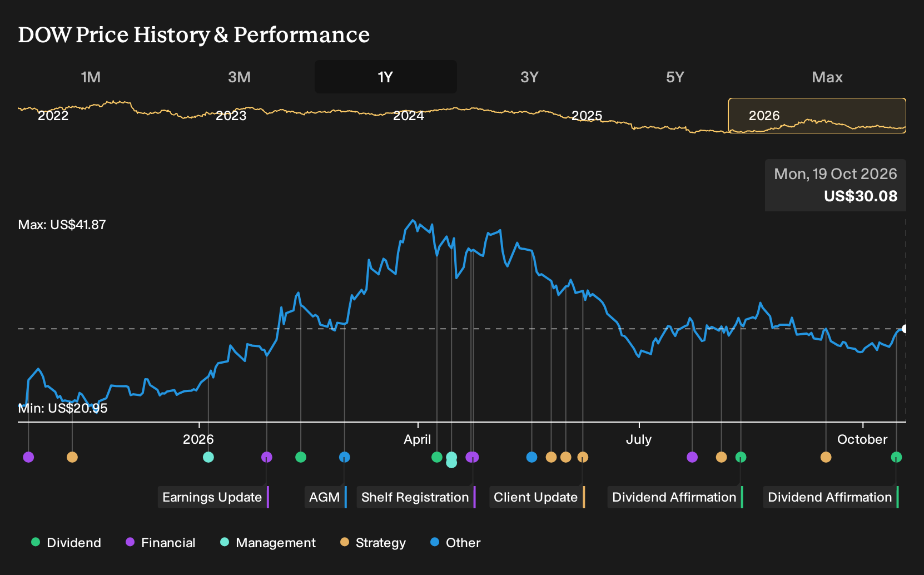Open the AGM event tag
924x575 pixels.
(326, 497)
